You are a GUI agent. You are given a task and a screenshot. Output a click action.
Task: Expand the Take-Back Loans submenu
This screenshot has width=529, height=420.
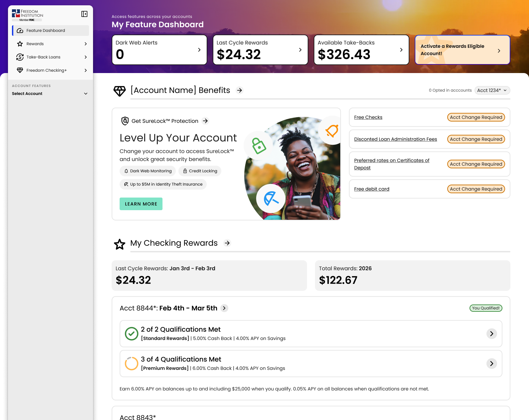tap(86, 57)
